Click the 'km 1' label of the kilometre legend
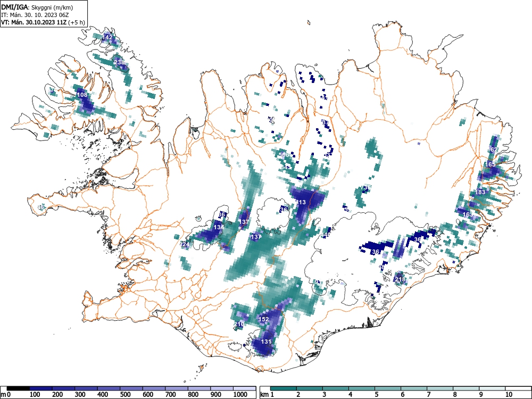Viewport: 532px width, 399px height. click(267, 395)
